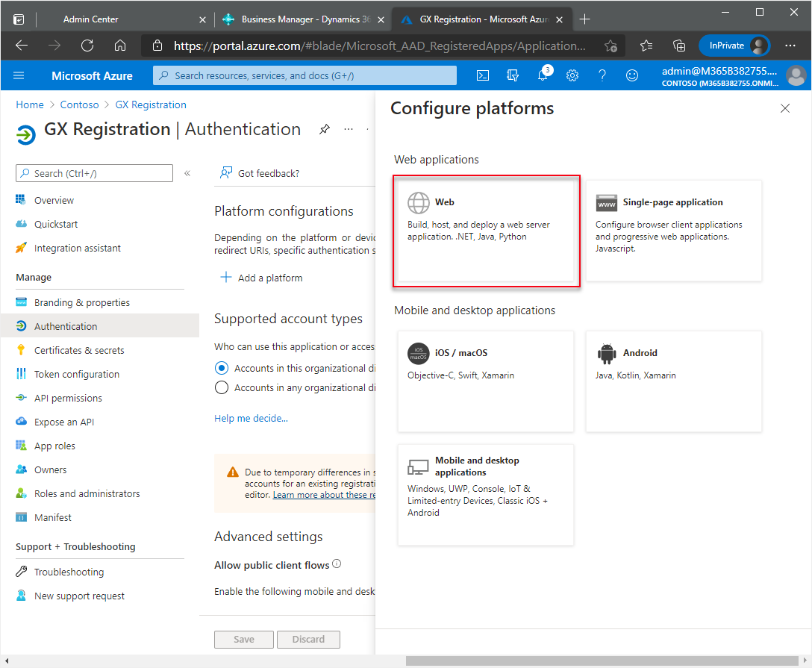Open the blade's ellipsis more options menu

[348, 128]
